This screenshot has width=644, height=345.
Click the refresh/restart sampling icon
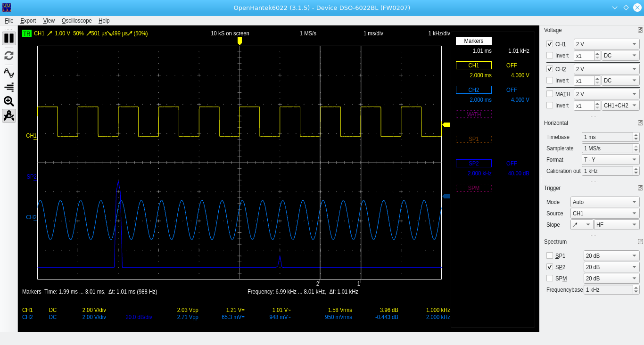(x=8, y=55)
